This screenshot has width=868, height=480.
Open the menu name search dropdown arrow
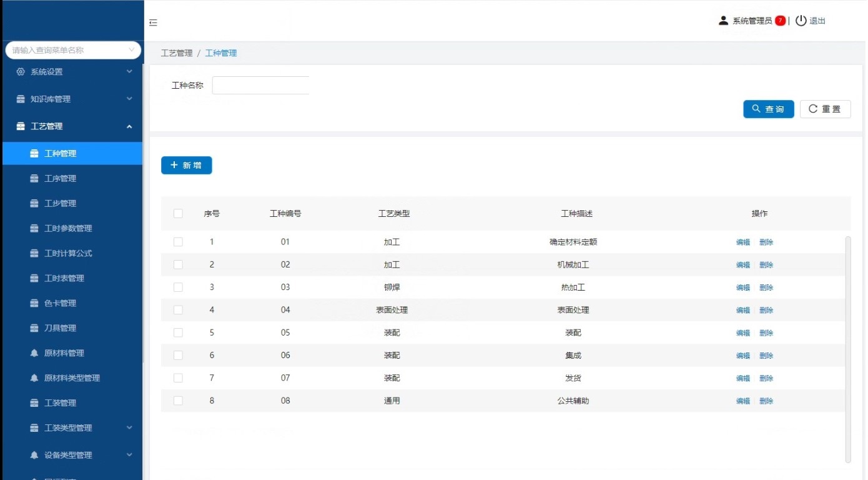pos(131,50)
